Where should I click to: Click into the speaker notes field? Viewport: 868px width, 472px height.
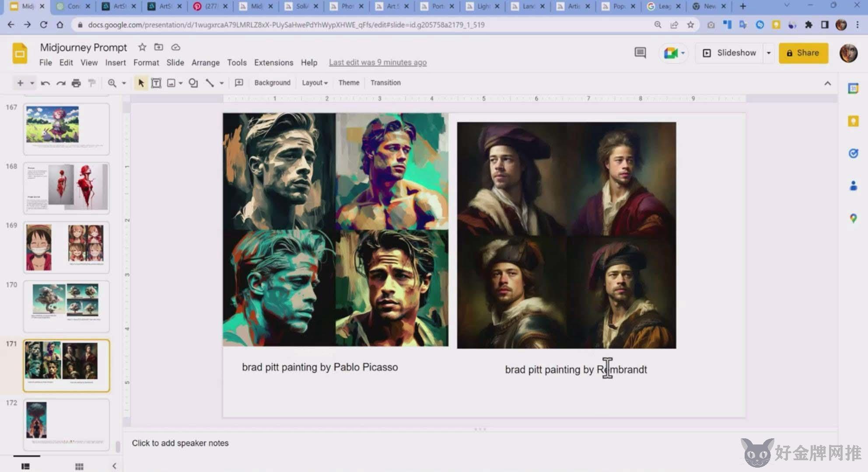tap(479, 443)
